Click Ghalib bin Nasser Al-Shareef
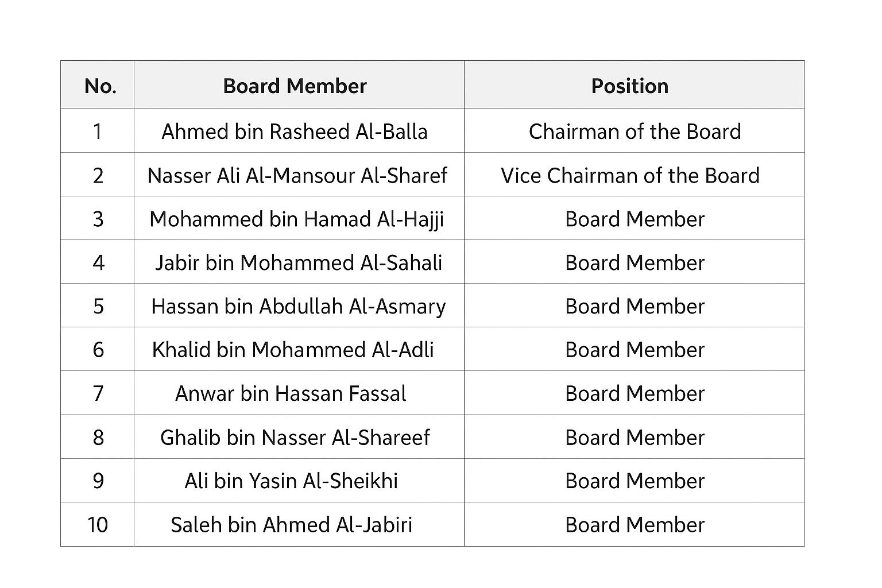 click(x=295, y=438)
